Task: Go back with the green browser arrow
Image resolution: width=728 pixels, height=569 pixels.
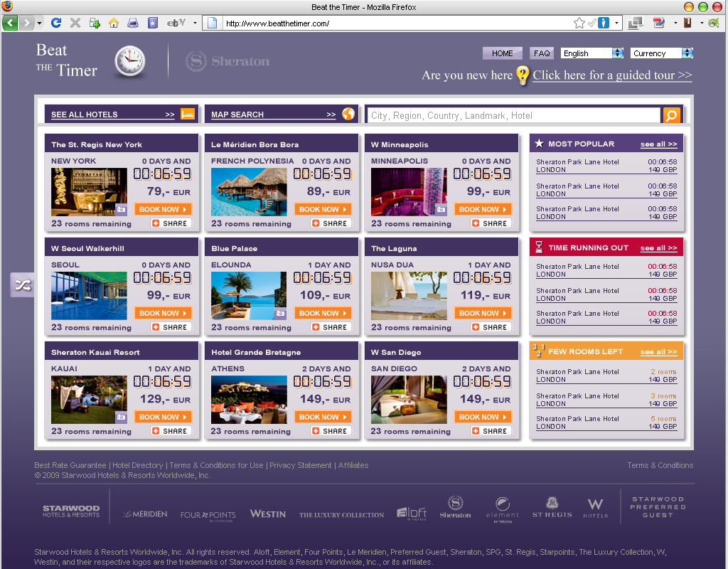Action: click(10, 22)
